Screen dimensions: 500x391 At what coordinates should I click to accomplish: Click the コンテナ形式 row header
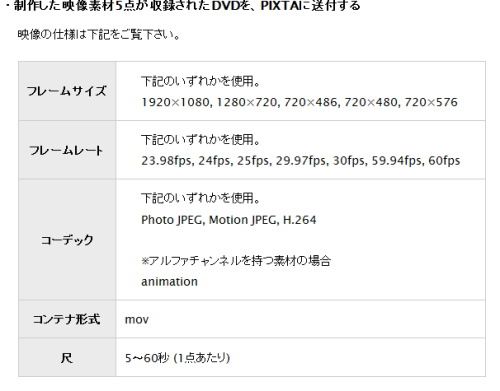click(x=67, y=319)
